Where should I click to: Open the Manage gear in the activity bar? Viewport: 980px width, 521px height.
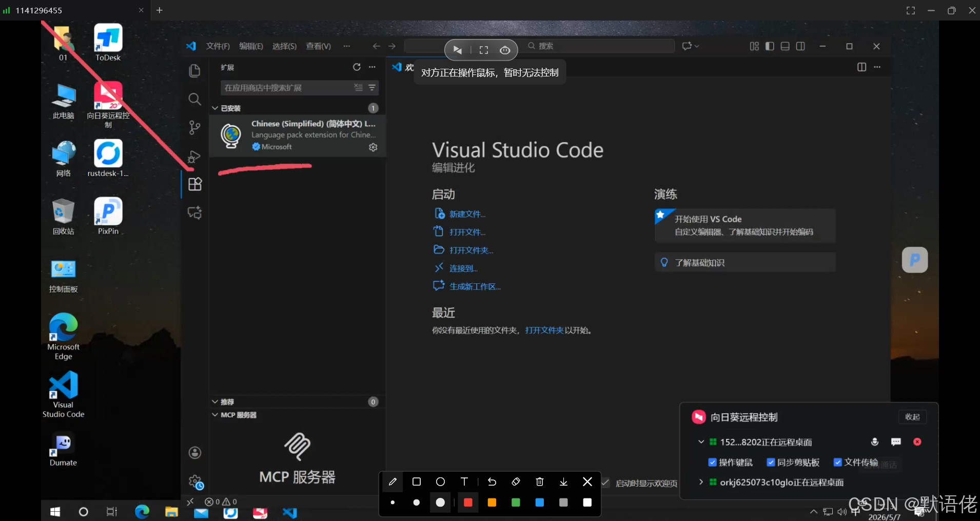pyautogui.click(x=195, y=482)
